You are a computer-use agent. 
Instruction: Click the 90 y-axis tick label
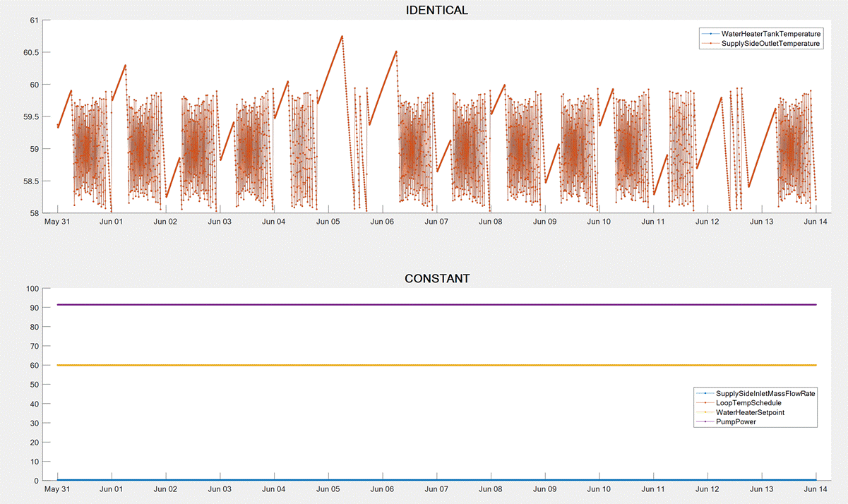35,308
